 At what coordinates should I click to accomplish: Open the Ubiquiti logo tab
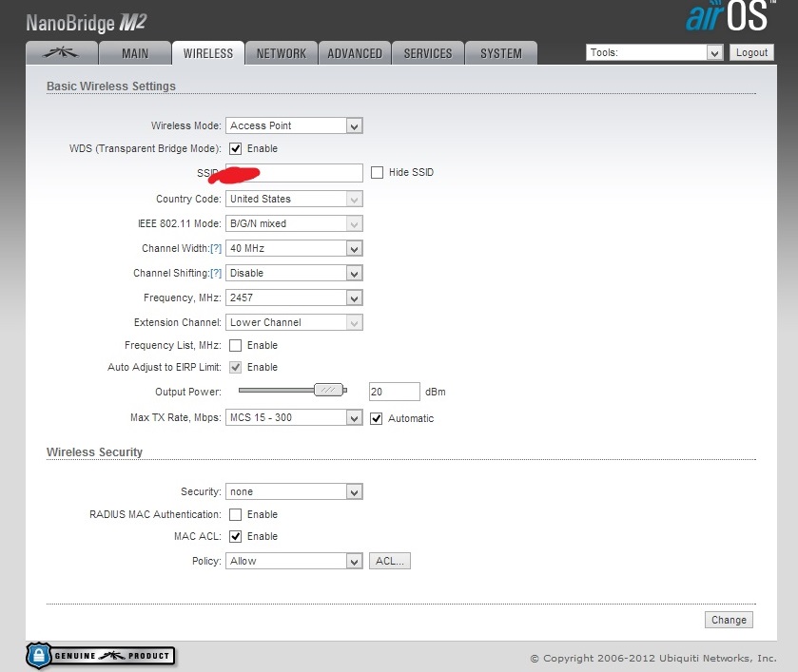pos(62,53)
